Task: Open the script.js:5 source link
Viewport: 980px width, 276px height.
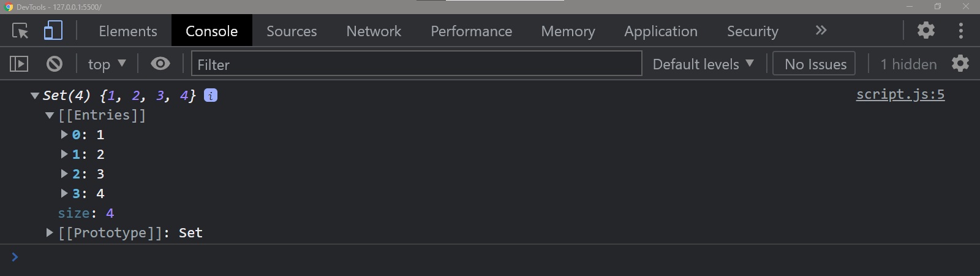Action: [900, 94]
